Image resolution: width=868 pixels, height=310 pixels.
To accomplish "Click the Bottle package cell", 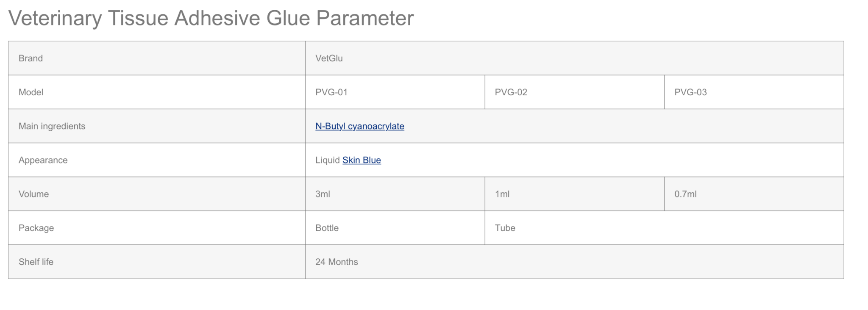I will click(x=327, y=228).
